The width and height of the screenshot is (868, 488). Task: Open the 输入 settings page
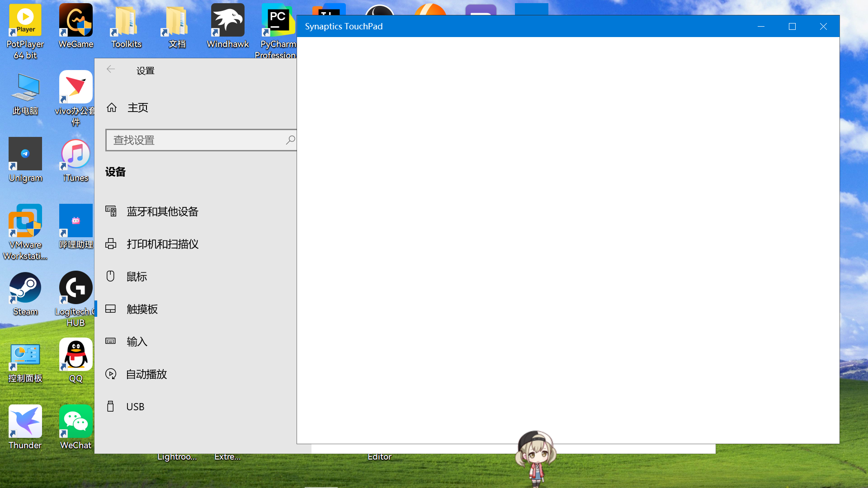[195, 342]
